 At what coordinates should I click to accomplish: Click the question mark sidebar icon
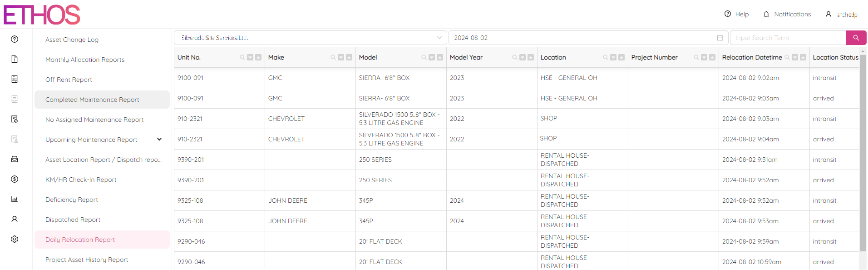[15, 39]
